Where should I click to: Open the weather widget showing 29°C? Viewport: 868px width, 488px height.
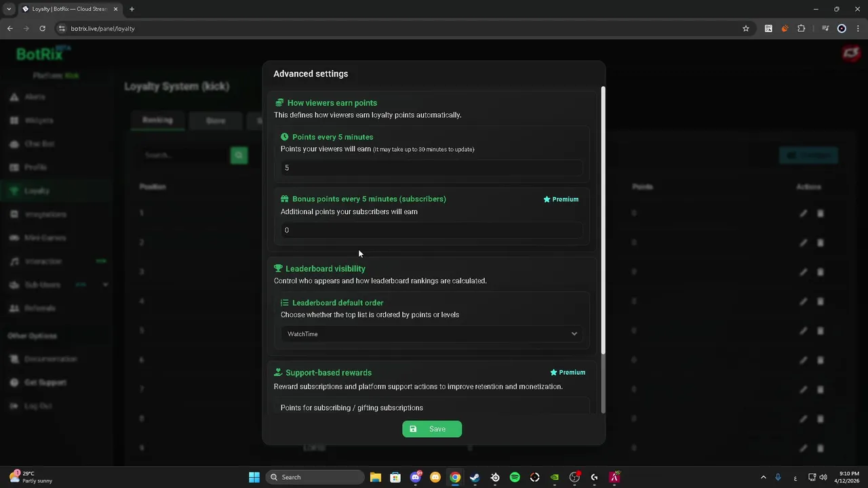(x=30, y=477)
